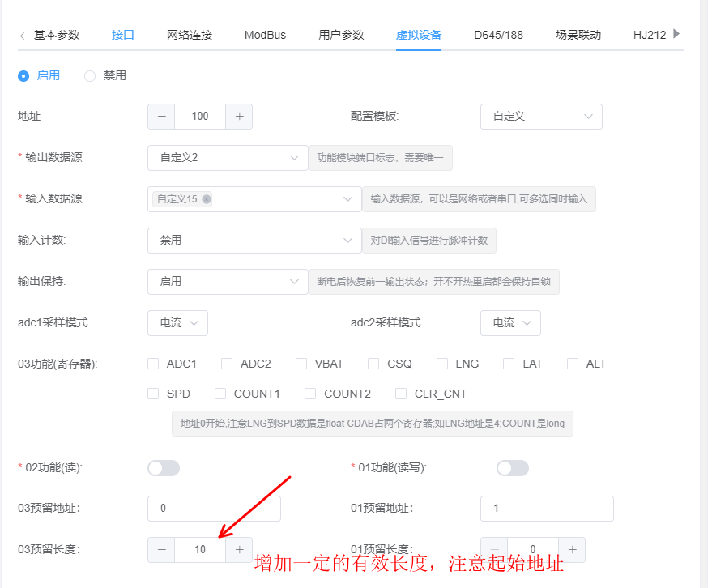Viewport: 712px width, 588px height.
Task: Decrease 03预留长度 with minus button
Action: (x=161, y=550)
